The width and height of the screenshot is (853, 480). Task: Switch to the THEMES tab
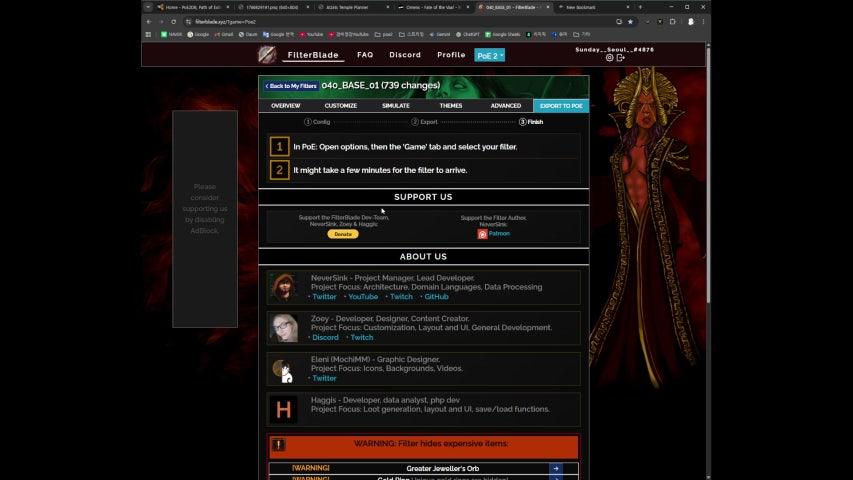pyautogui.click(x=450, y=106)
